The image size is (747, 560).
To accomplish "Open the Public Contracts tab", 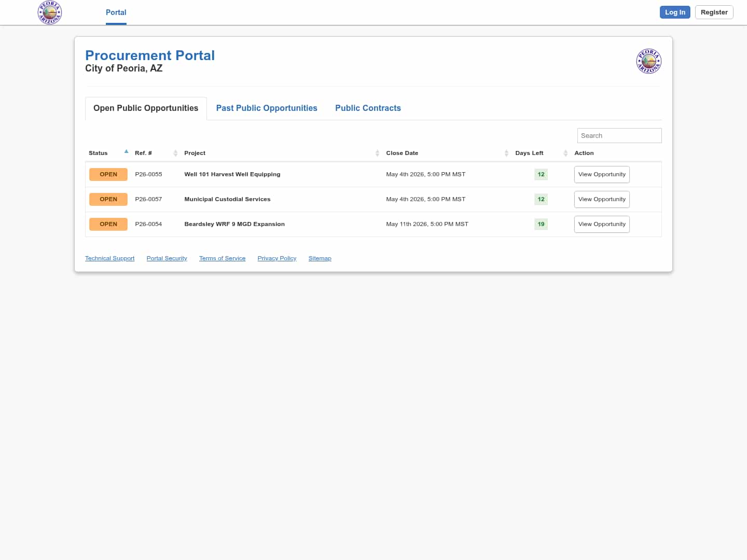I will pos(368,108).
